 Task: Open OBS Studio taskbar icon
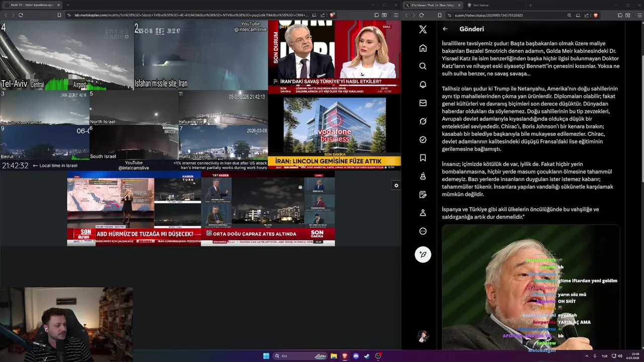pos(378,356)
